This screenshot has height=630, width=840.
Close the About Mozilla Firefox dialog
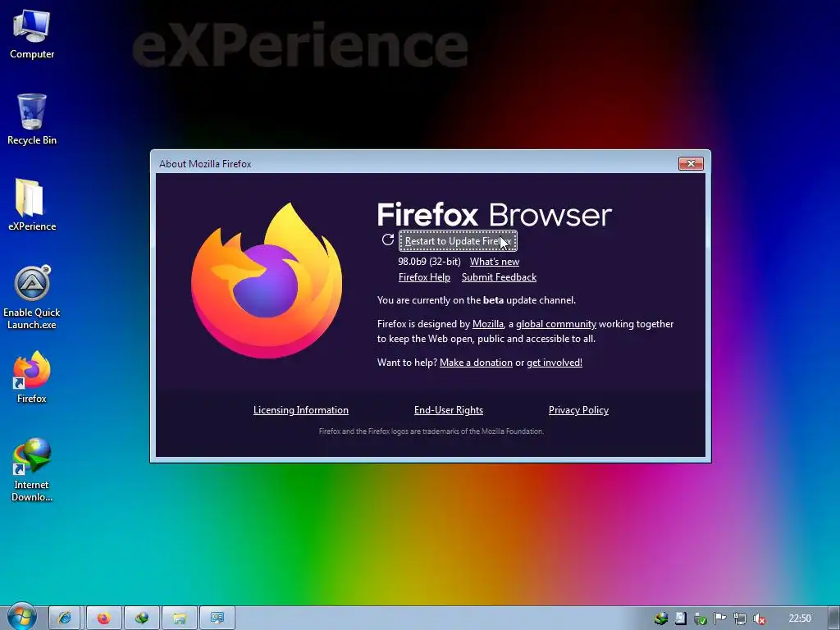(x=691, y=163)
